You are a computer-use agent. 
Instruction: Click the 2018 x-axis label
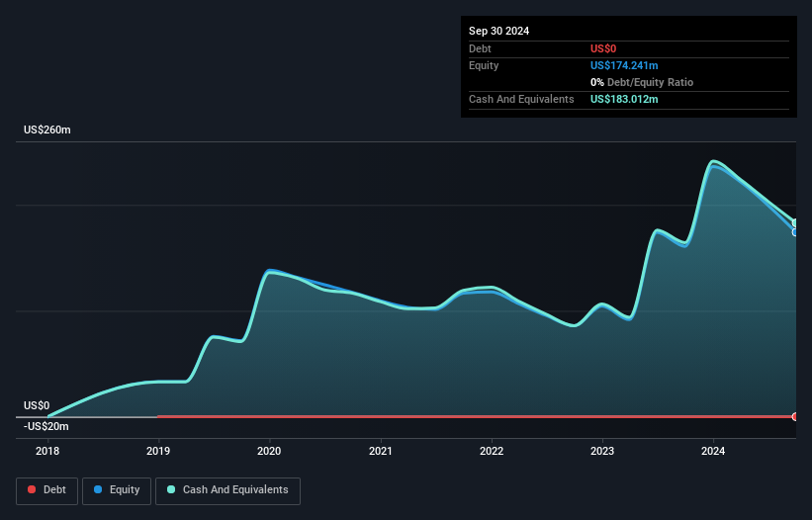point(47,451)
